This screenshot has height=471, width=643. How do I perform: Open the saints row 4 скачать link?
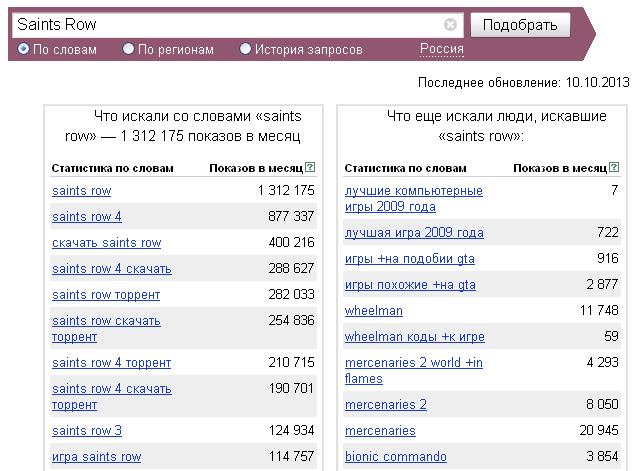(x=112, y=268)
